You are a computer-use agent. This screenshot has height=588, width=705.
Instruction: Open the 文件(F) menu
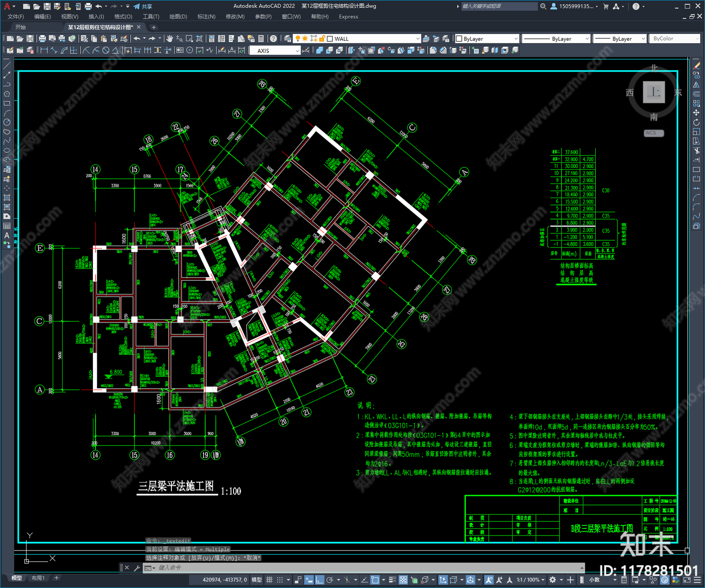[16, 17]
